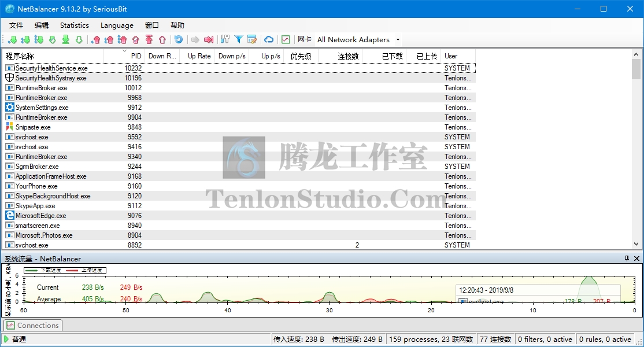Image resolution: width=644 pixels, height=347 pixels.
Task: Select the smartscreen.exe process
Action: click(x=240, y=225)
